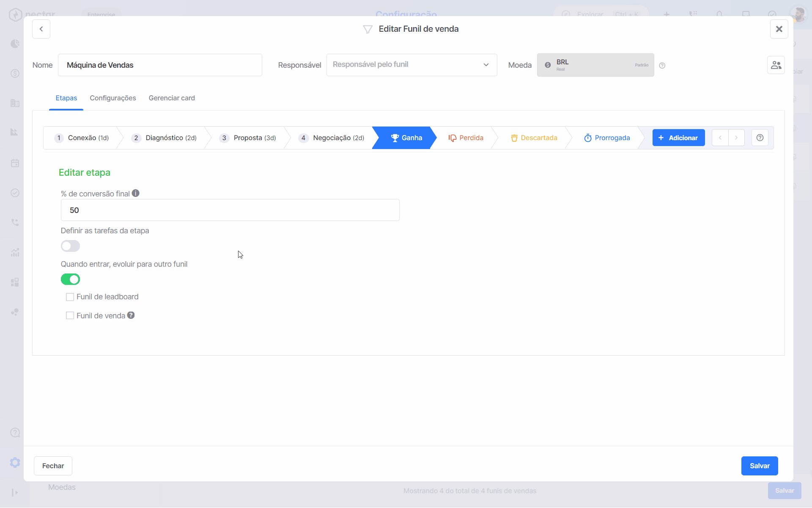Select Diagnóstico (2d) stage
The height and width of the screenshot is (508, 812).
click(x=164, y=138)
